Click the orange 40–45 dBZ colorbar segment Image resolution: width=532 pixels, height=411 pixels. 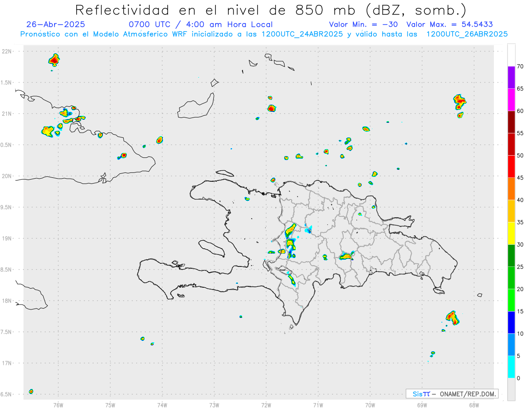(511, 188)
